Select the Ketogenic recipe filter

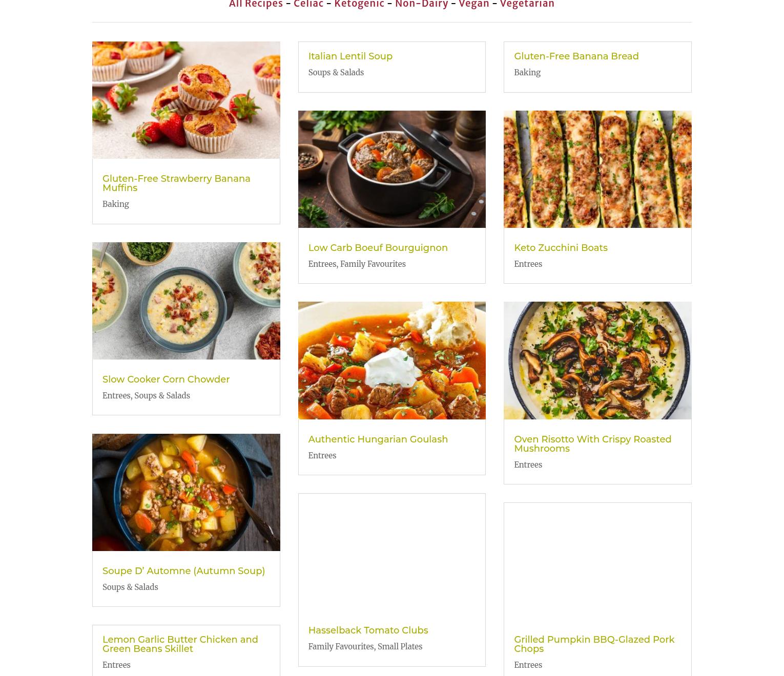[359, 4]
